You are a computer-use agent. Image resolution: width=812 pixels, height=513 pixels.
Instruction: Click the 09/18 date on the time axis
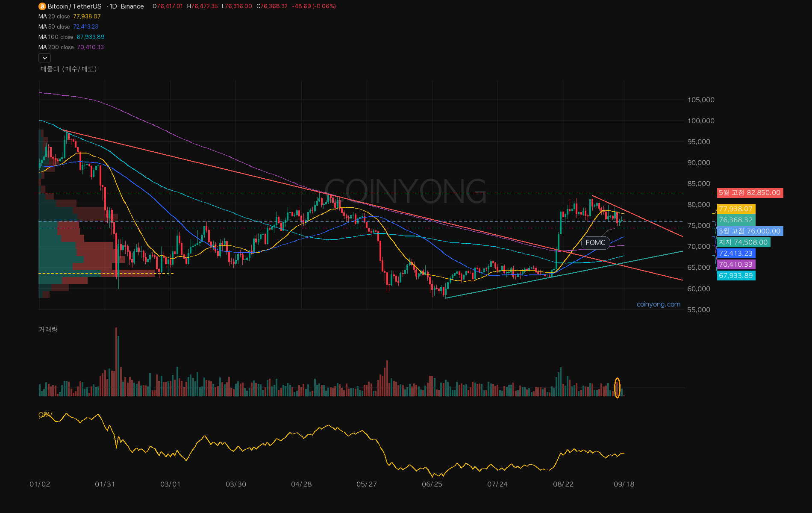[x=624, y=484]
